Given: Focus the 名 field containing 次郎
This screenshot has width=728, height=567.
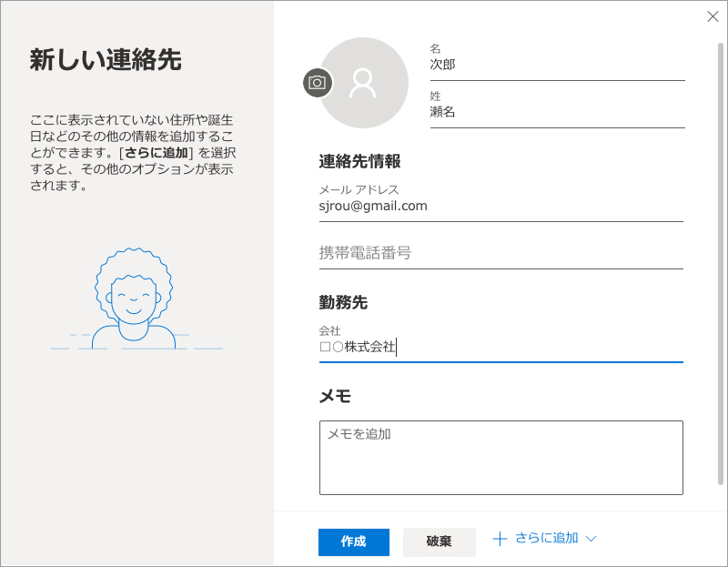Looking at the screenshot, I should 557,66.
